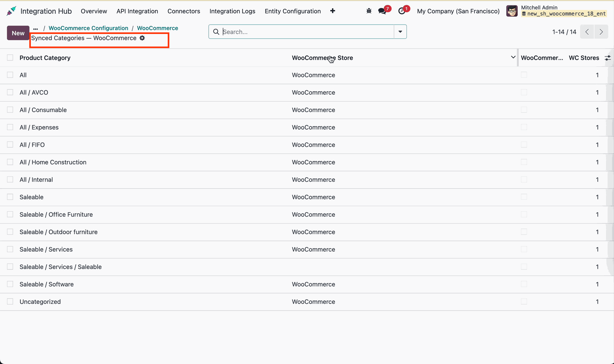Check the All / AVCO row checkbox
The width and height of the screenshot is (614, 364).
tap(10, 92)
